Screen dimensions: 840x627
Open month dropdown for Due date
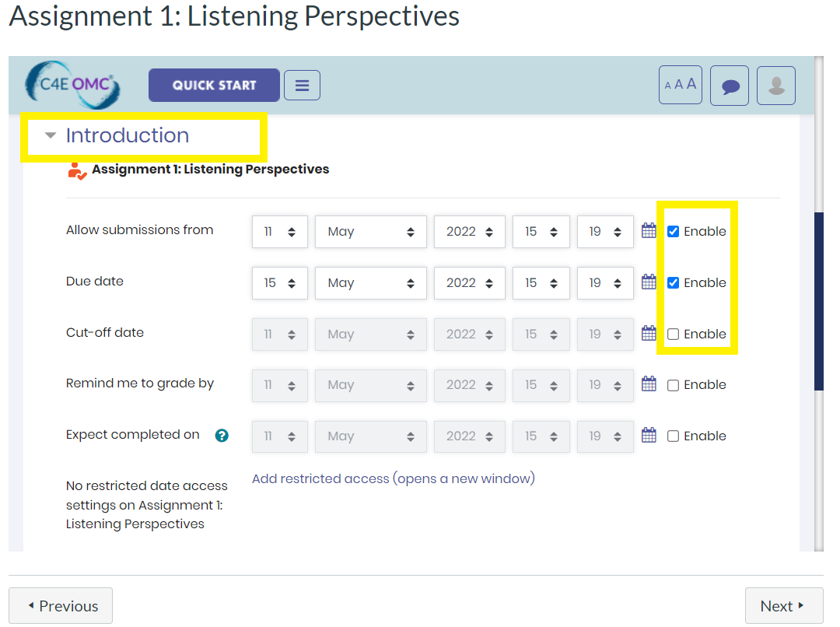(x=371, y=283)
